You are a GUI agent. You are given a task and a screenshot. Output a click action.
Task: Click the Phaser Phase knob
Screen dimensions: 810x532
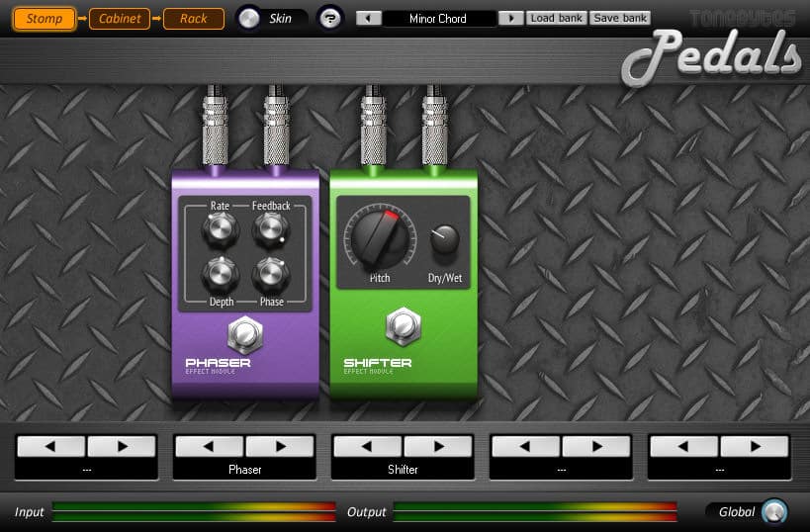click(x=270, y=274)
